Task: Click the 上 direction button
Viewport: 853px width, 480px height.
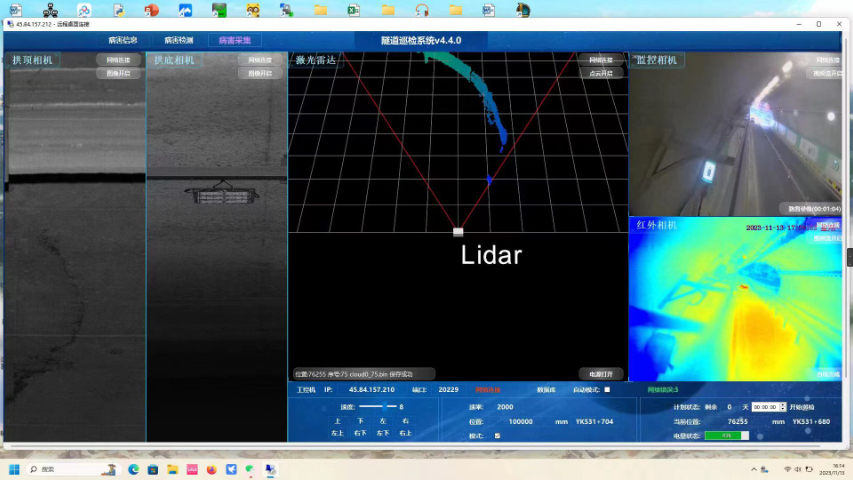Action: pyautogui.click(x=338, y=421)
